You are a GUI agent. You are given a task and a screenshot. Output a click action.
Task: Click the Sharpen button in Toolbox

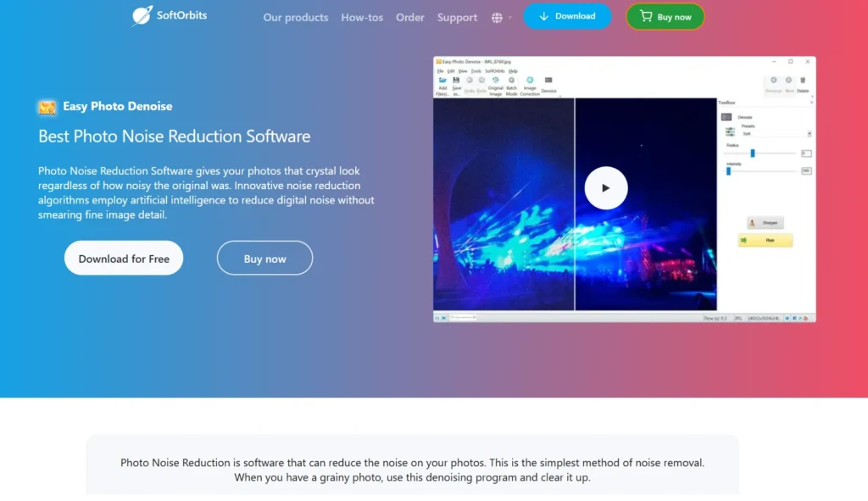(x=765, y=223)
